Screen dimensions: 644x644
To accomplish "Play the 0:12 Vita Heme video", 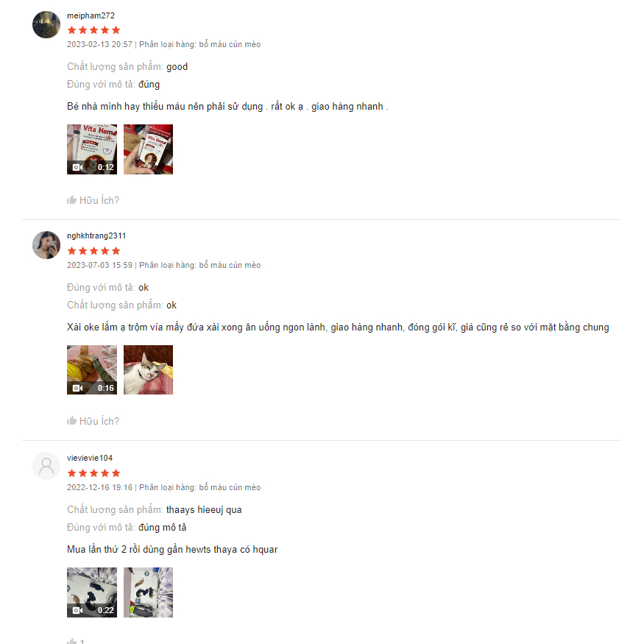I will click(92, 149).
